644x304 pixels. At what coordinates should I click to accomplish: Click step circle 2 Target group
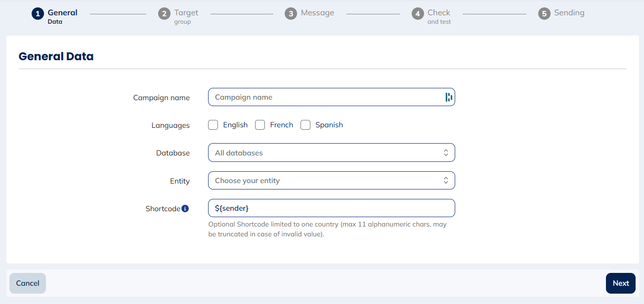click(x=165, y=13)
